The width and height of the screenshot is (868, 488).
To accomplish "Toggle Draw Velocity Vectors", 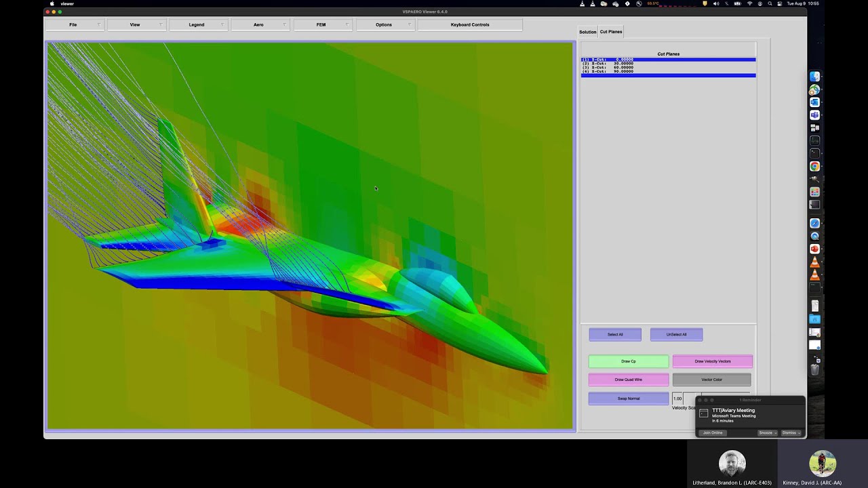I will point(712,361).
